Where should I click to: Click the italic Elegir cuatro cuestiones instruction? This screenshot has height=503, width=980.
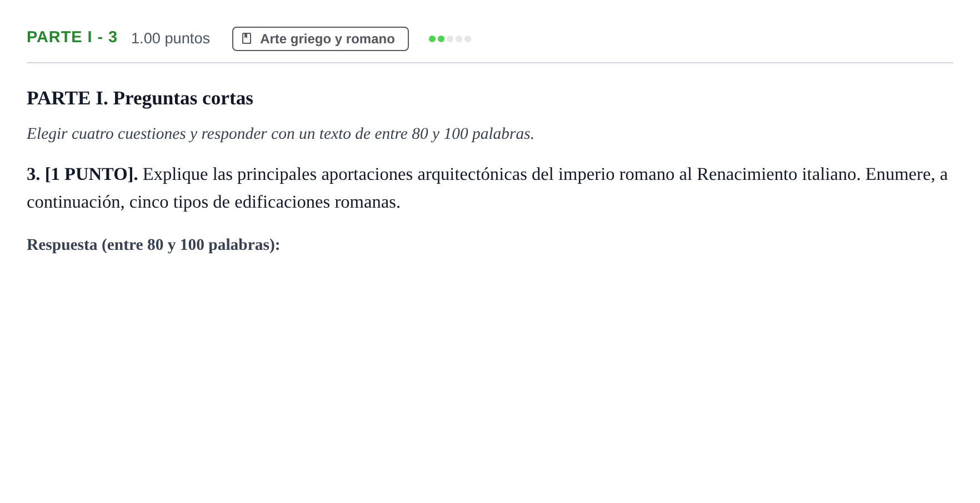pyautogui.click(x=281, y=134)
